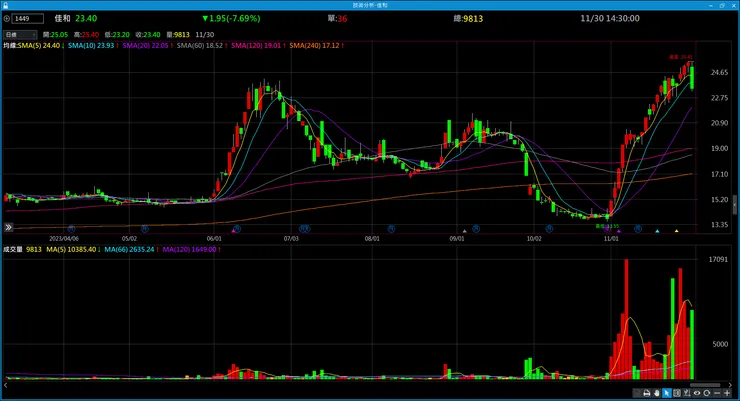
Task: Click the 成交量 volume indicator label
Action: pyautogui.click(x=13, y=250)
